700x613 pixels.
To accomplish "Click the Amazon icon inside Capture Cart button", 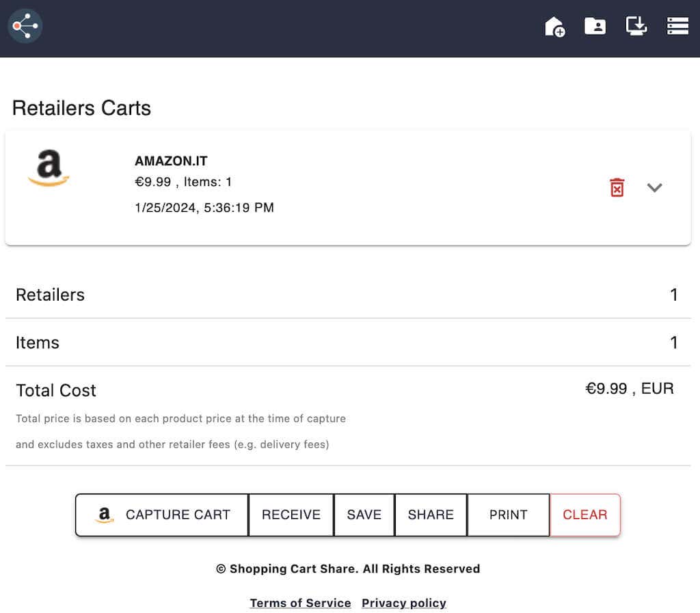I will pyautogui.click(x=104, y=515).
